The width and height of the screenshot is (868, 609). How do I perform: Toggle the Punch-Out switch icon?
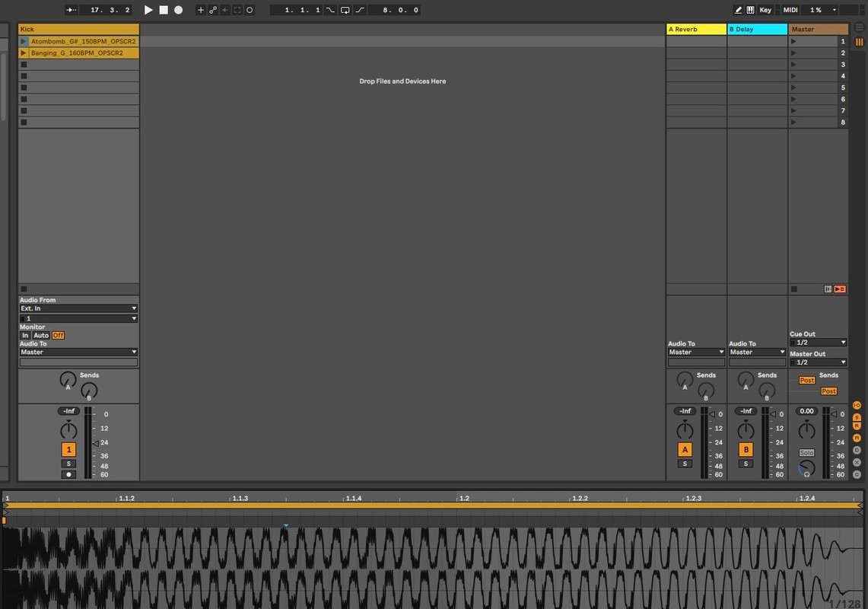360,10
